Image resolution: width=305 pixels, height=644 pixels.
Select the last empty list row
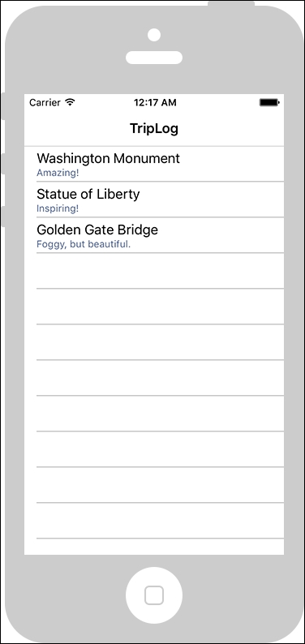coord(154,521)
